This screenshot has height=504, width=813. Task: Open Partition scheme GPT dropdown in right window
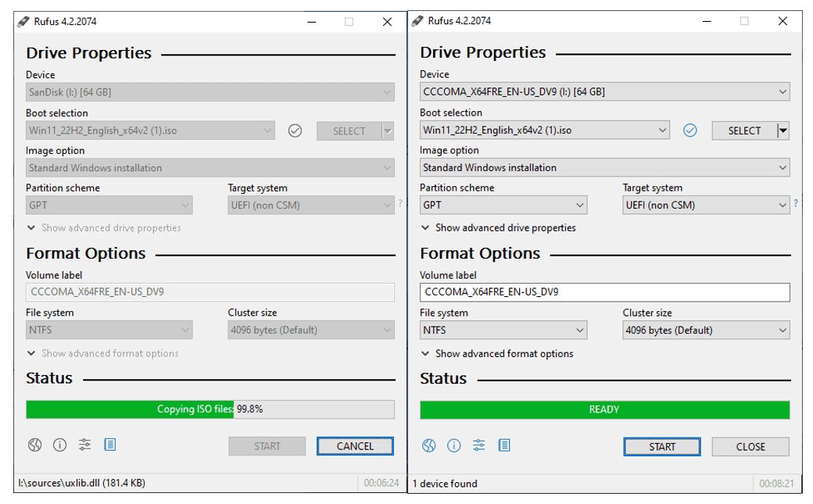(x=503, y=205)
